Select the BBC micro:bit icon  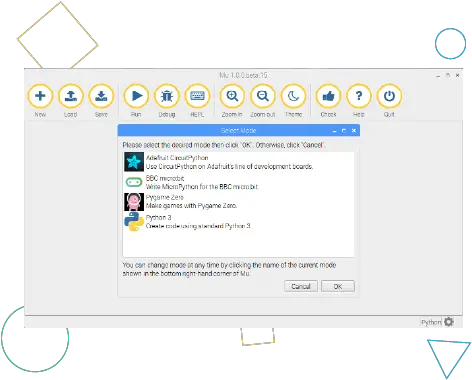pyautogui.click(x=134, y=182)
